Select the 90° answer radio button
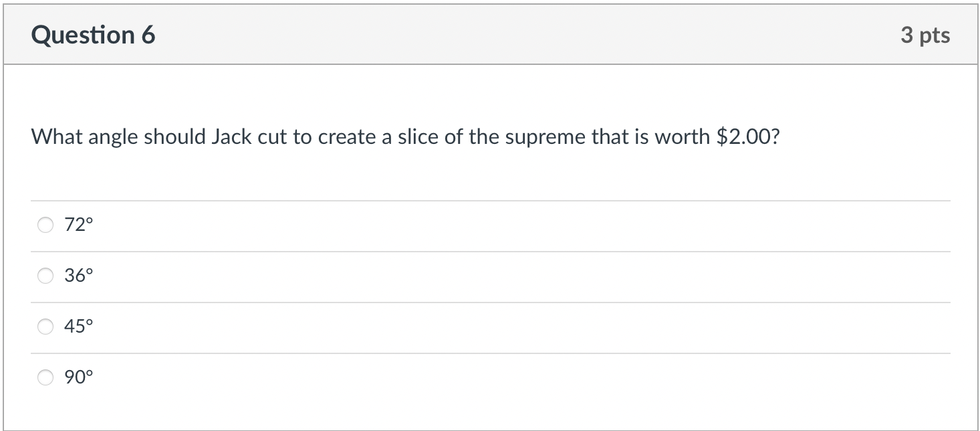This screenshot has height=431, width=980. tap(45, 377)
